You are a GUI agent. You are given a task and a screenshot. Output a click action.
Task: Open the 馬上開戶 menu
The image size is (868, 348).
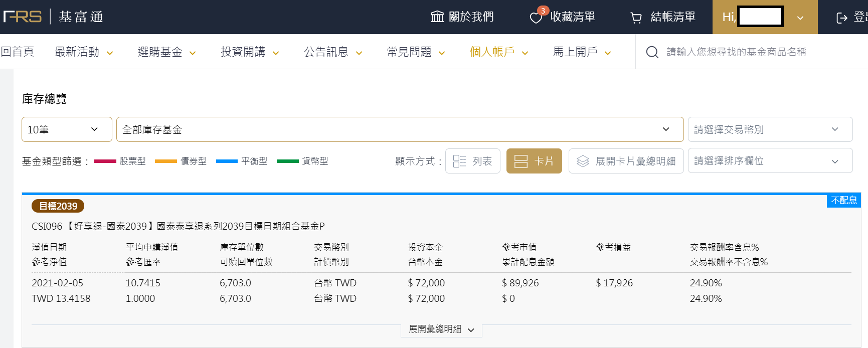[x=582, y=52]
